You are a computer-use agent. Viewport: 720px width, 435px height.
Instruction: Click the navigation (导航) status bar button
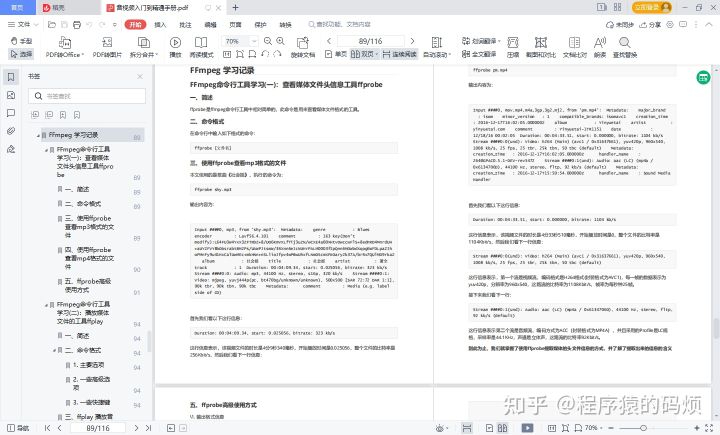point(19,428)
